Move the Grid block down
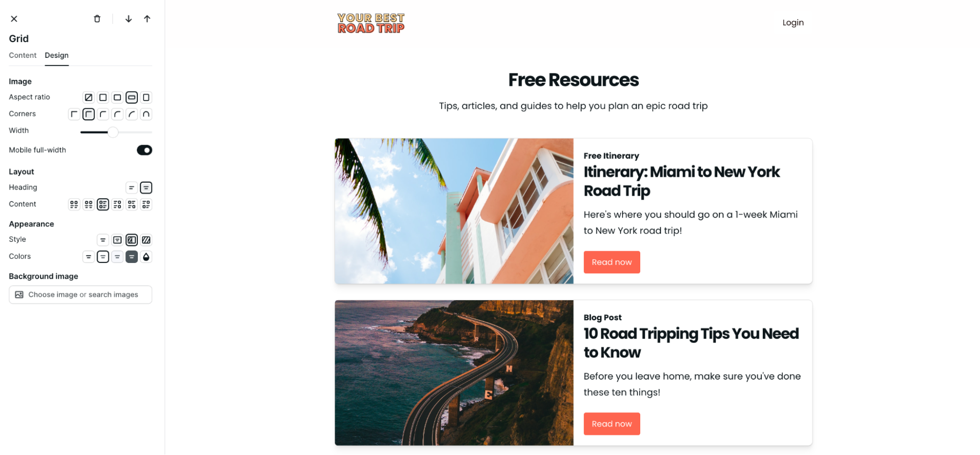980x455 pixels. tap(128, 19)
